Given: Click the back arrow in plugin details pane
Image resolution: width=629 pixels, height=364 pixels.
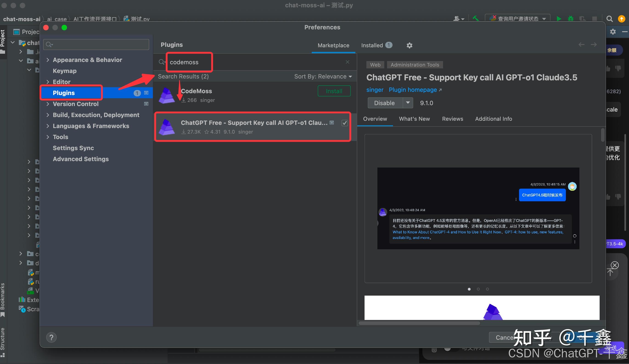Looking at the screenshot, I should 582,44.
